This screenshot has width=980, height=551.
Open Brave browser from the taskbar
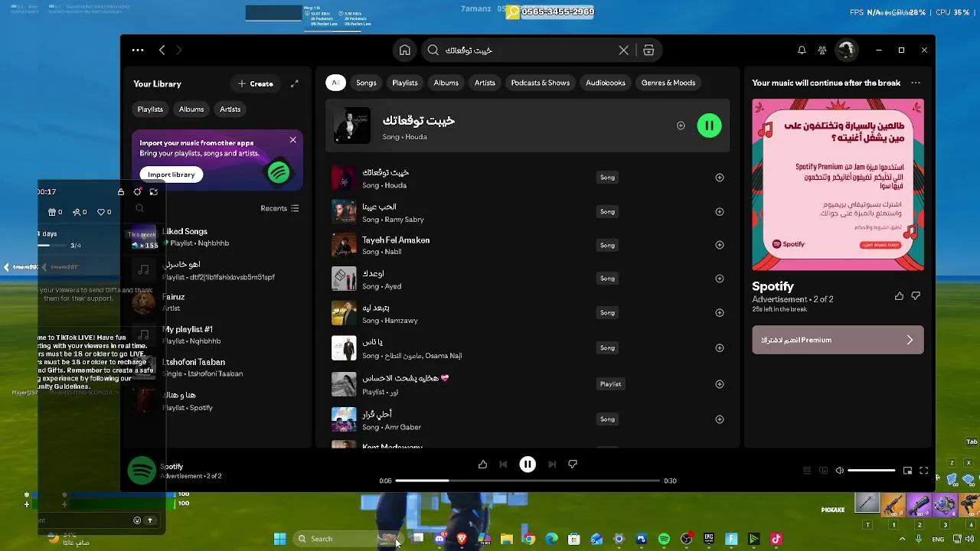click(462, 539)
